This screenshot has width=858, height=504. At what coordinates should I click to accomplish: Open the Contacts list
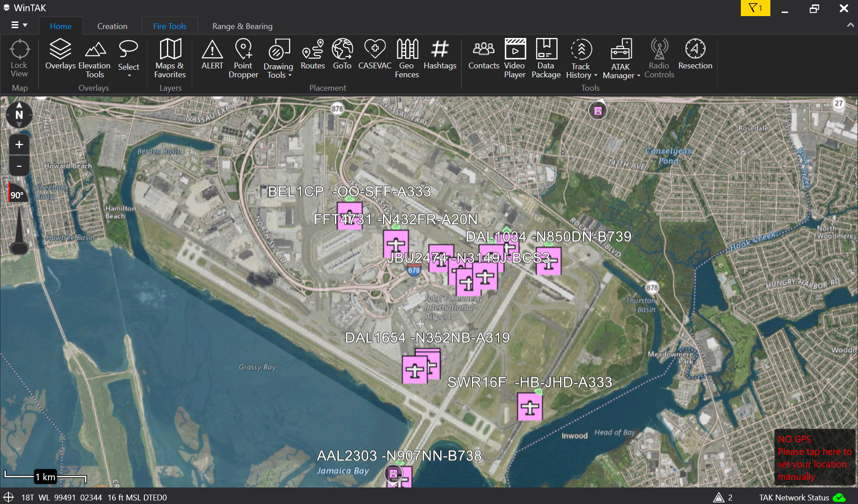pos(484,55)
